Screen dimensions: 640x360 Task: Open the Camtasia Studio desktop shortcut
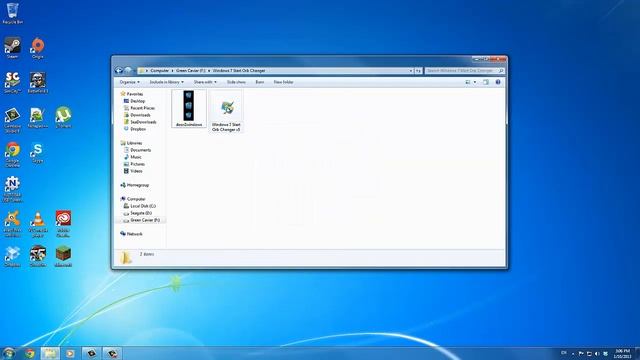pos(12,120)
